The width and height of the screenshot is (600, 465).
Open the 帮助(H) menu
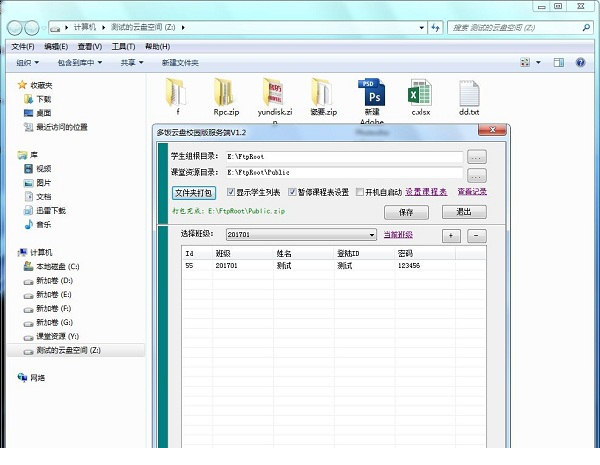(x=157, y=47)
